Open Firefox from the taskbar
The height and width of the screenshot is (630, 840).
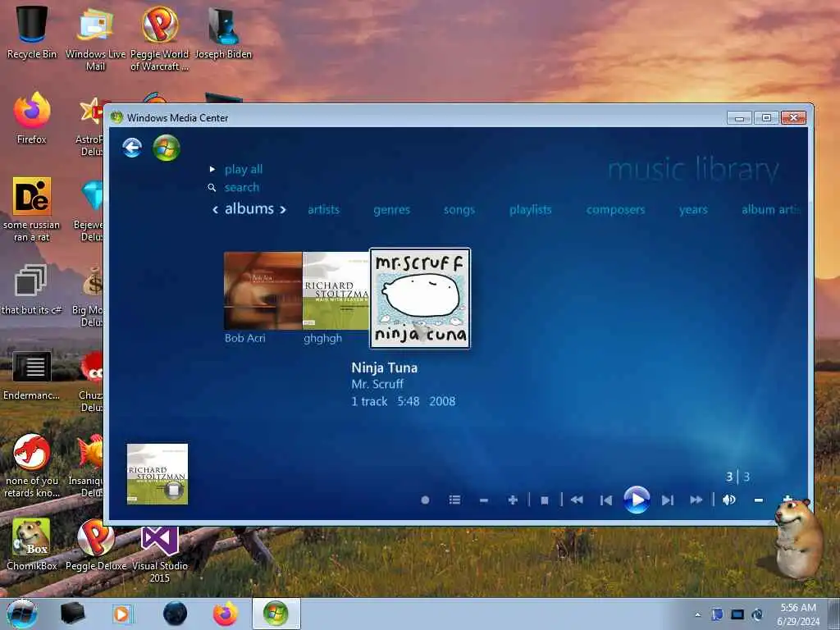click(226, 614)
